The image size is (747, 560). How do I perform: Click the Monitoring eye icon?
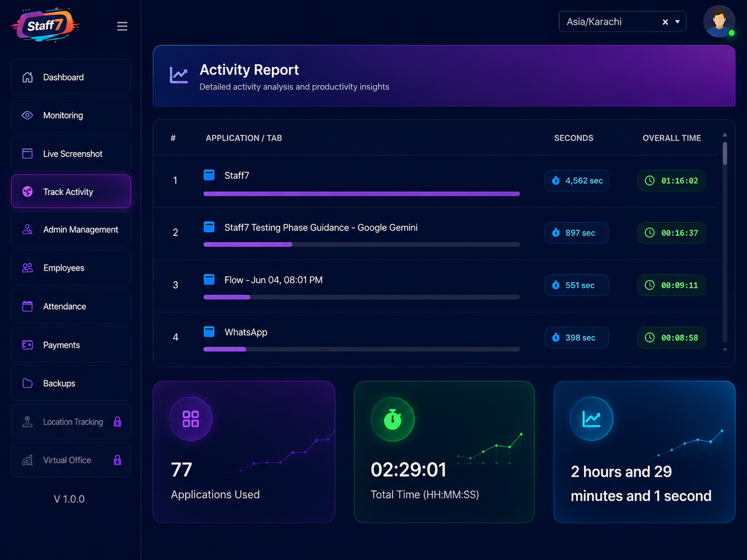tap(27, 116)
